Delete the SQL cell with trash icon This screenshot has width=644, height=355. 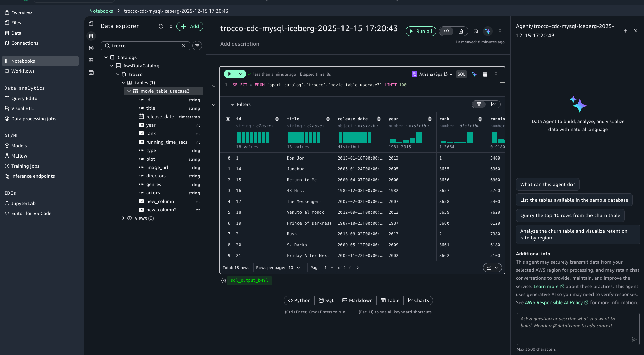click(x=485, y=74)
